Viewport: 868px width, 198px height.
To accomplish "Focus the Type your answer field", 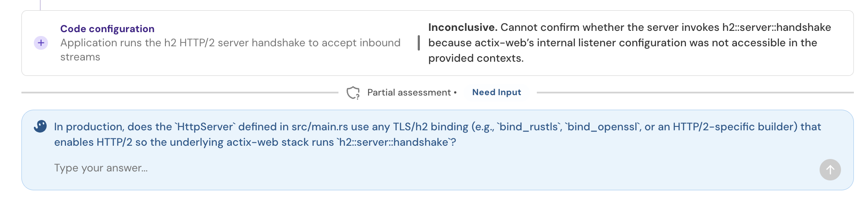I will pos(428,168).
